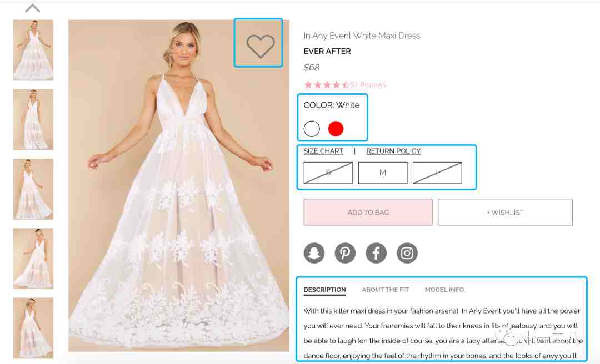600x364 pixels.
Task: Select the crossed-out size L box
Action: [x=437, y=173]
